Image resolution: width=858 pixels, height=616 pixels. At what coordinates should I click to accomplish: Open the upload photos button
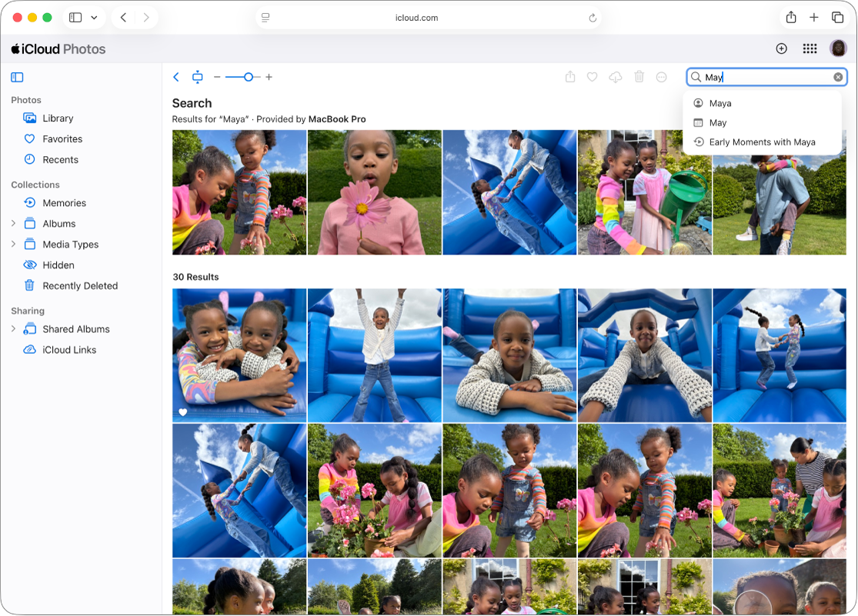[781, 48]
